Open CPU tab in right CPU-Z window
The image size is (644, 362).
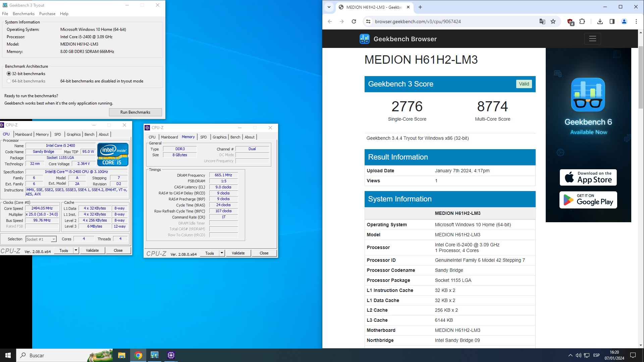pyautogui.click(x=152, y=137)
